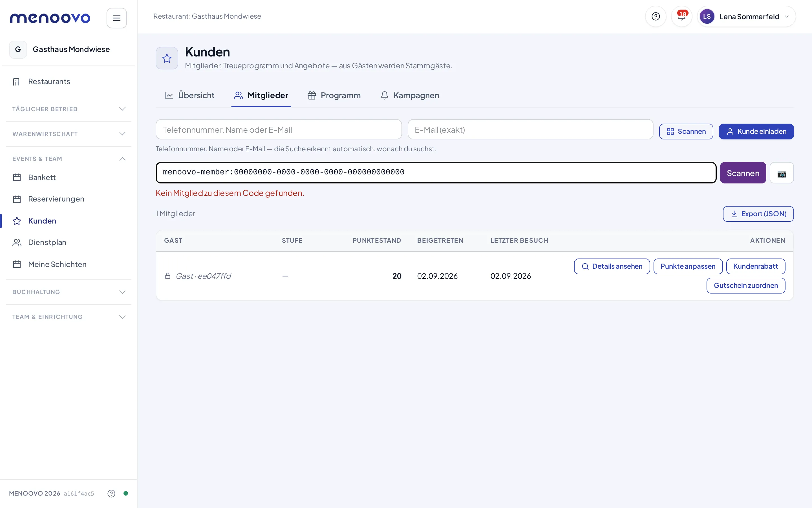
Task: Click the Kunde einladen button
Action: 756,131
